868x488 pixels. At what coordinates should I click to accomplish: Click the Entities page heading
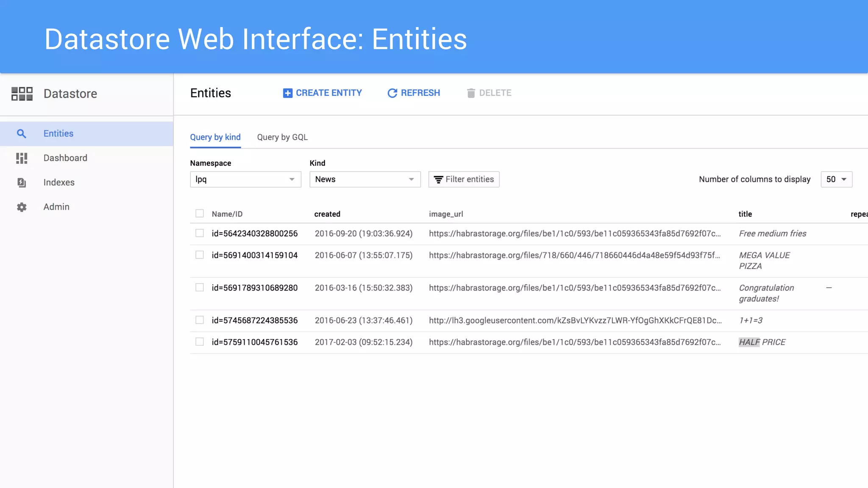[x=211, y=93]
